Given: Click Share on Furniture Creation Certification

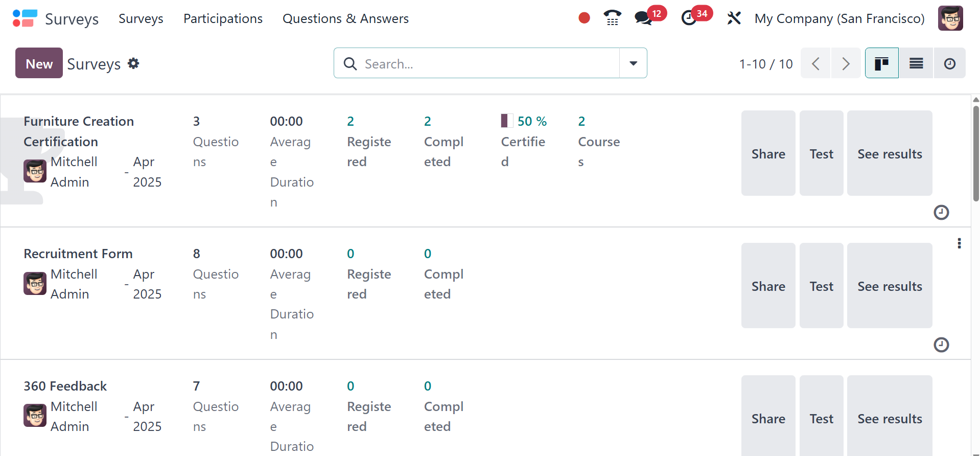Looking at the screenshot, I should tap(768, 153).
